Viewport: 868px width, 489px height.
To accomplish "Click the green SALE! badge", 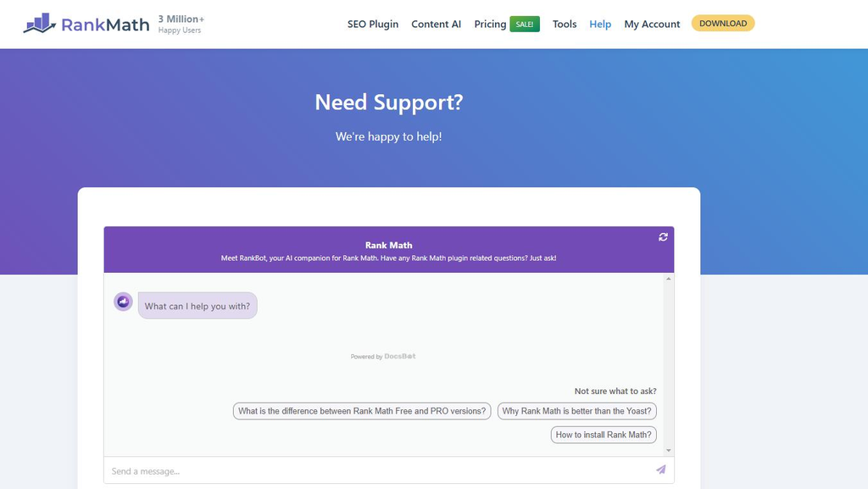I will 524,25.
